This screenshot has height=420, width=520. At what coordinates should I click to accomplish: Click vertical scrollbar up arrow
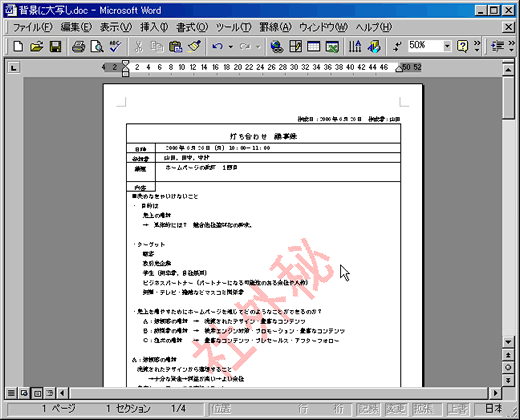[508, 70]
